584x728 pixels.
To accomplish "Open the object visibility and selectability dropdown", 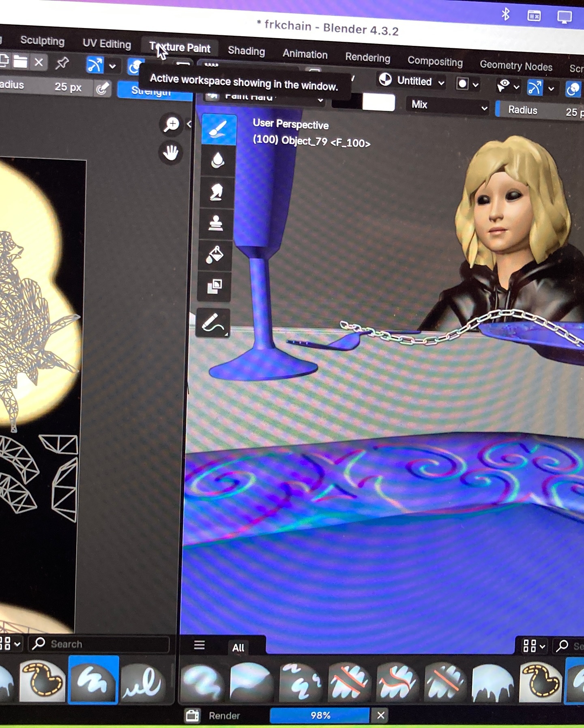I will tap(509, 86).
